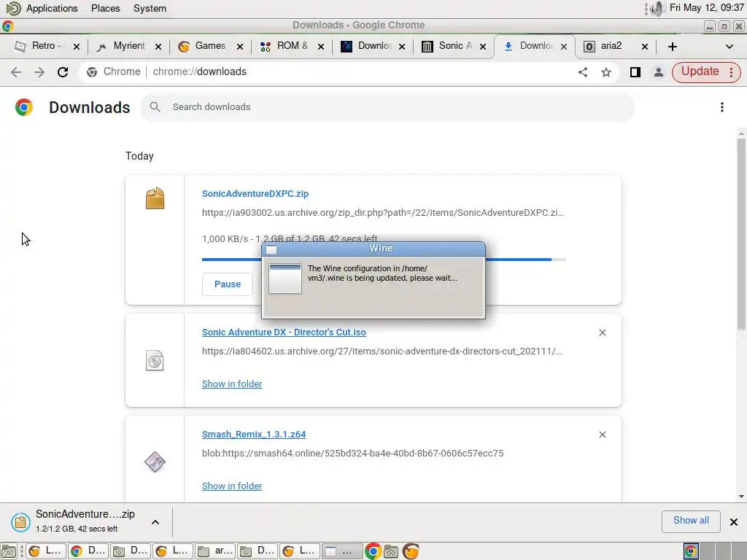
Task: Click the scrollbar down arrow
Action: [x=741, y=496]
